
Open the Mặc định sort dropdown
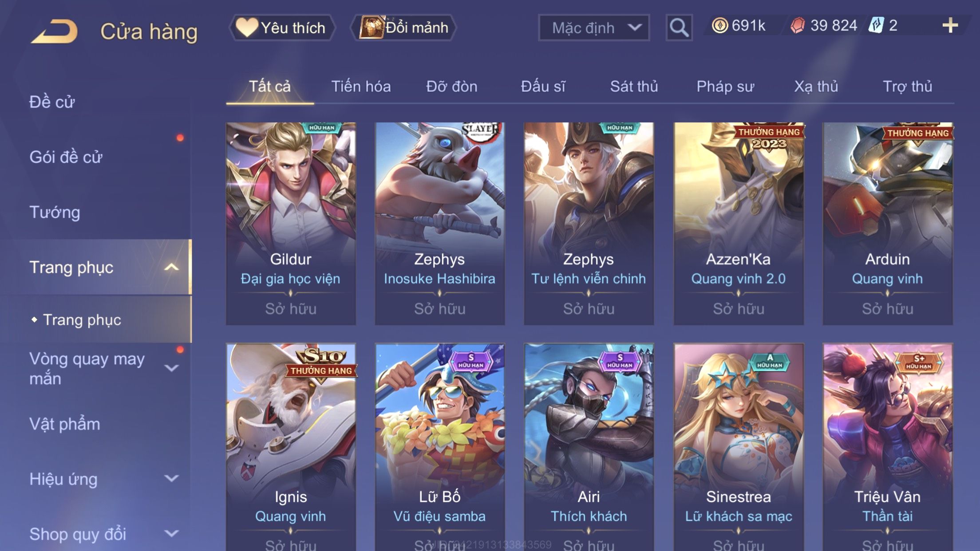coord(594,28)
